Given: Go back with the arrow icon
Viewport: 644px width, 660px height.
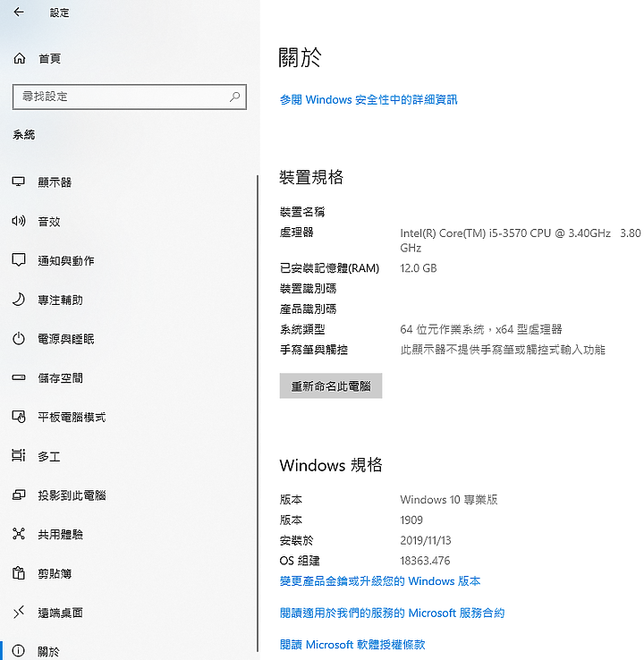Looking at the screenshot, I should tap(19, 13).
